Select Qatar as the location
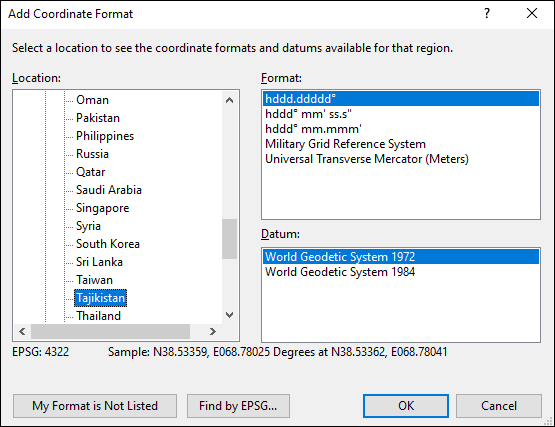This screenshot has width=555, height=427. 91,172
